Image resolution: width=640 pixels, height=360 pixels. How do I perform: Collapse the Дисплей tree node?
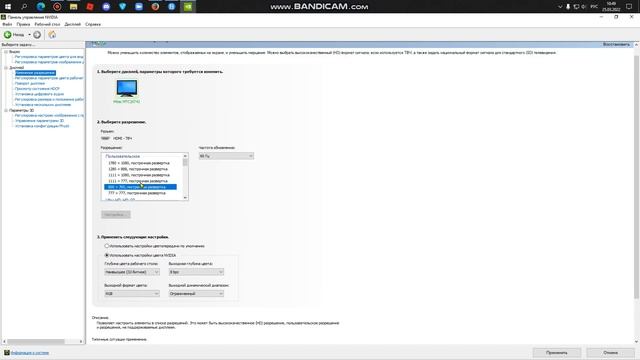(x=6, y=67)
